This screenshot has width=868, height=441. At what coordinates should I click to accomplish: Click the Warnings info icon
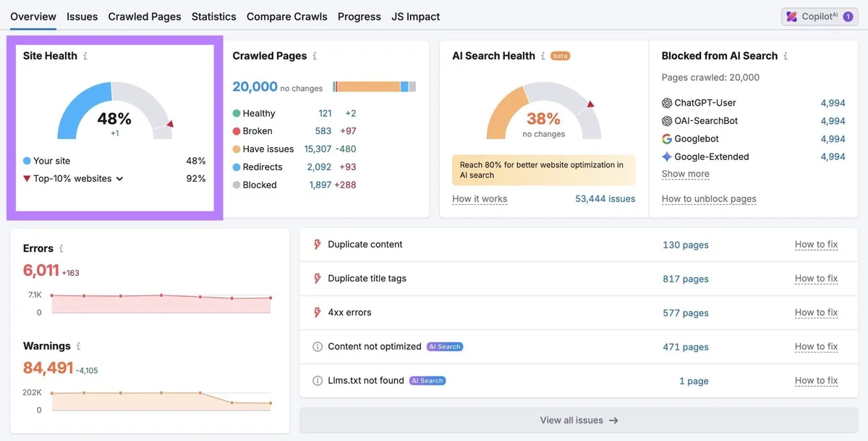[78, 346]
